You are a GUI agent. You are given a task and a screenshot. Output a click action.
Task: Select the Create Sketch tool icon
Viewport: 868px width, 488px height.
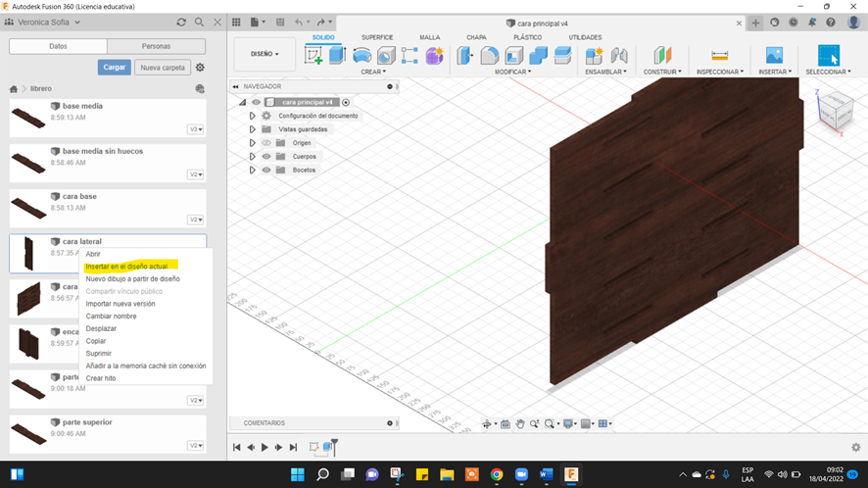coord(313,56)
